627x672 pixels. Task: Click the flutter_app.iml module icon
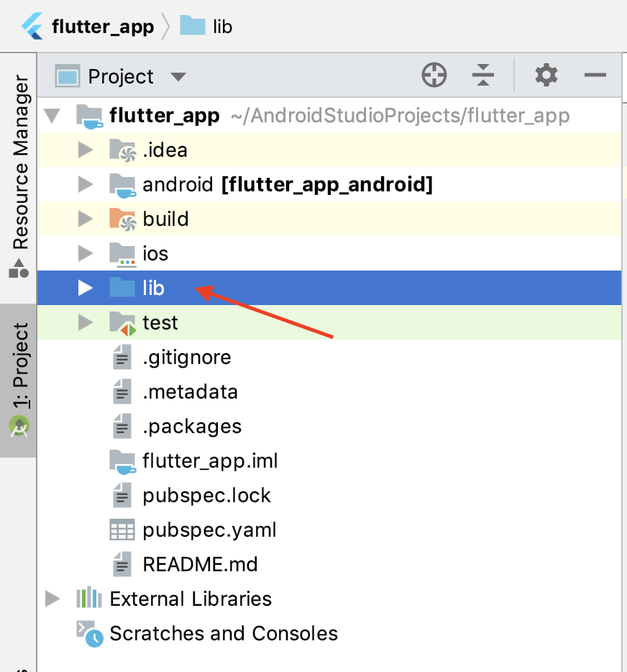click(123, 462)
